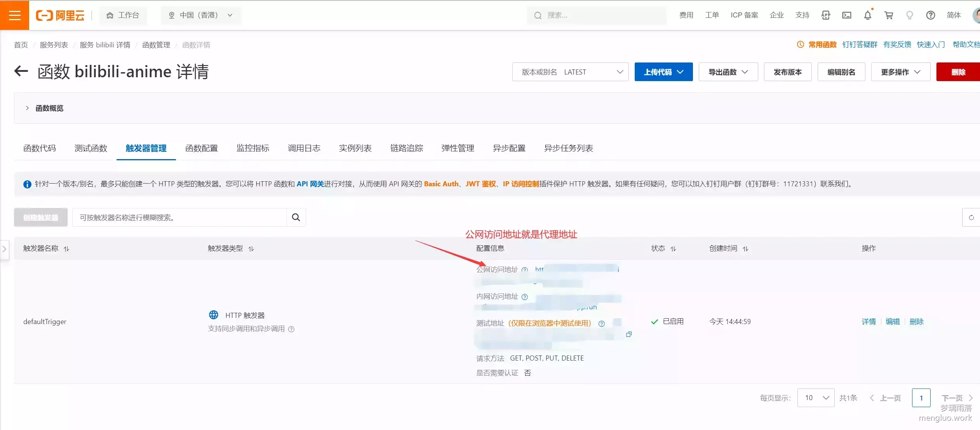Expand the collapsed left side panel handle
The width and height of the screenshot is (980, 430).
point(4,249)
